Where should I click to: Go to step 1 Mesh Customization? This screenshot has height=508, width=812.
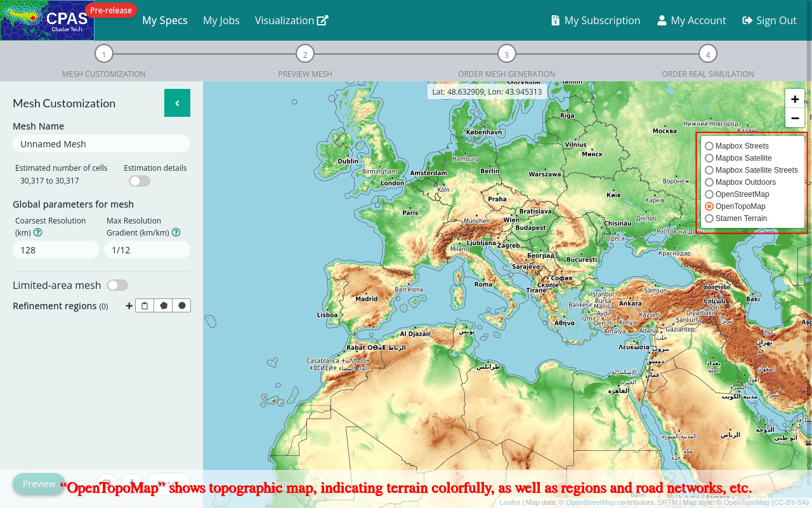104,54
